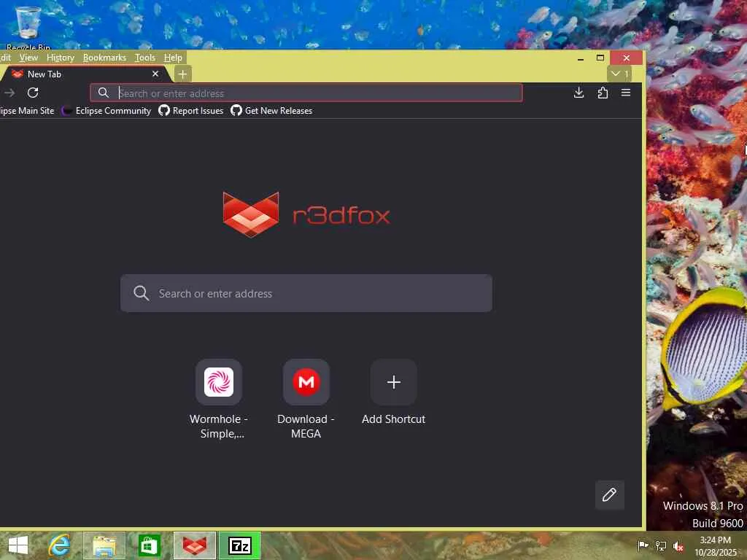This screenshot has height=560, width=747.
Task: Open Report Issues bookmark
Action: click(191, 111)
